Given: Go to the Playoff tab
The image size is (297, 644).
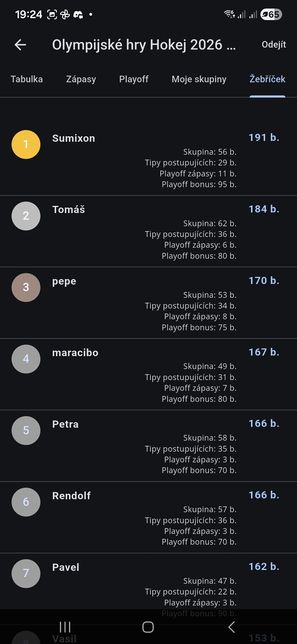Looking at the screenshot, I should click(134, 79).
